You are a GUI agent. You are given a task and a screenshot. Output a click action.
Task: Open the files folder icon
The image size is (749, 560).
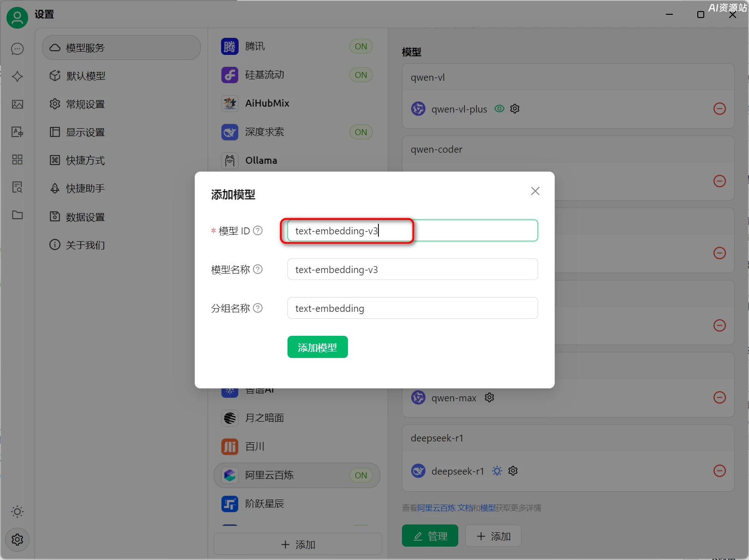coord(17,215)
